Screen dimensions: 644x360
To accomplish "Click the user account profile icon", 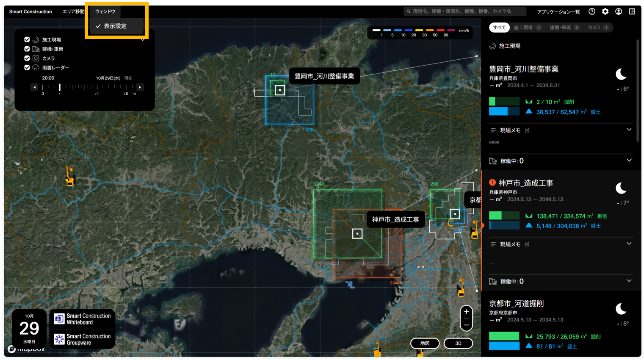I will pyautogui.click(x=619, y=11).
